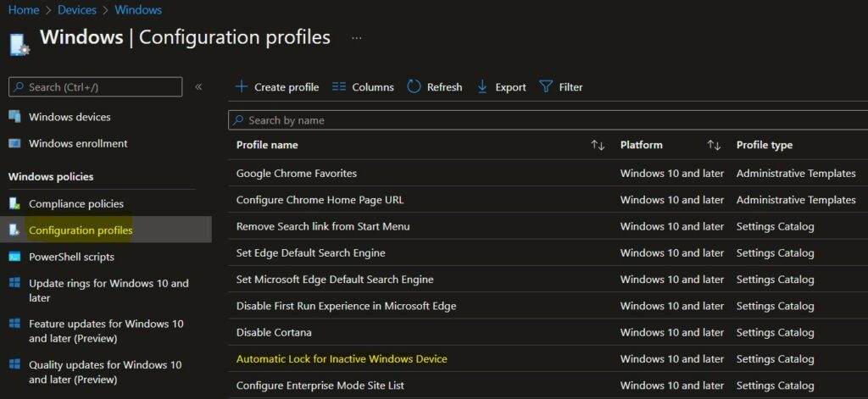The width and height of the screenshot is (868, 399).
Task: Click the Configuration profiles sidebar icon
Action: (15, 230)
